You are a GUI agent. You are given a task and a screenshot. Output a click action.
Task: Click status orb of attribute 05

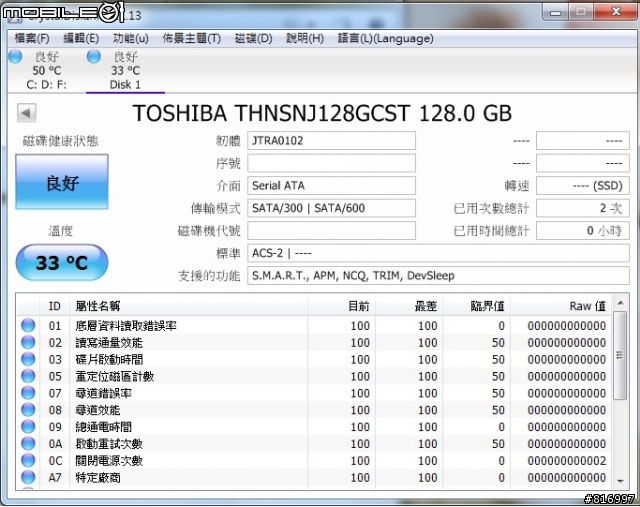coord(28,376)
